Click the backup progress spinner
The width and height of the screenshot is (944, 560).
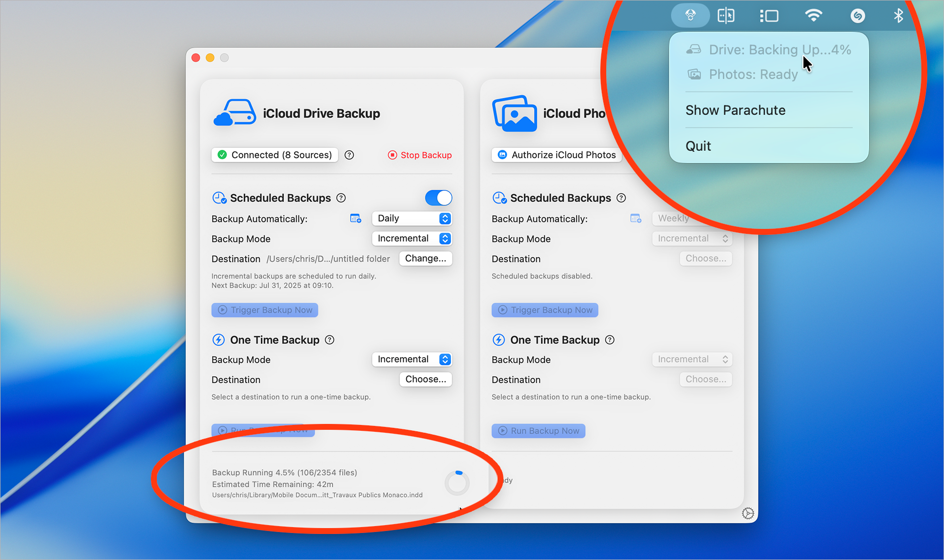tap(457, 483)
